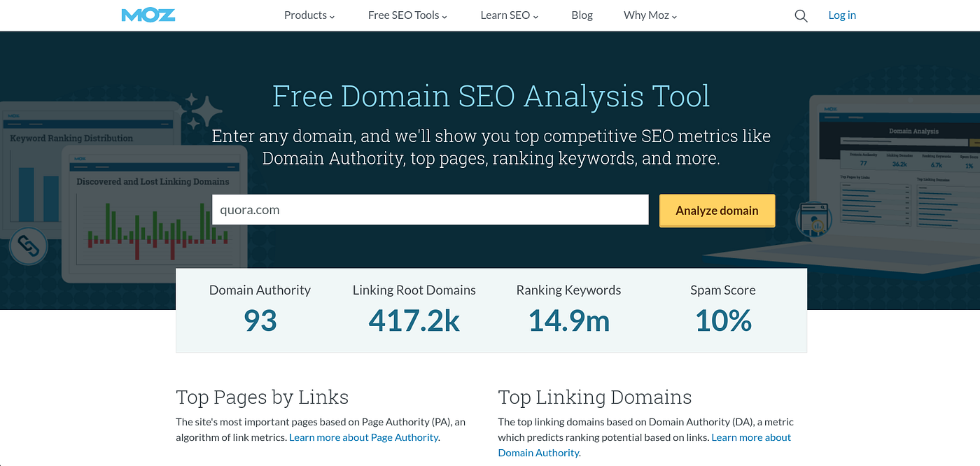Click the domain input containing quora.com
The width and height of the screenshot is (980, 466).
click(430, 210)
